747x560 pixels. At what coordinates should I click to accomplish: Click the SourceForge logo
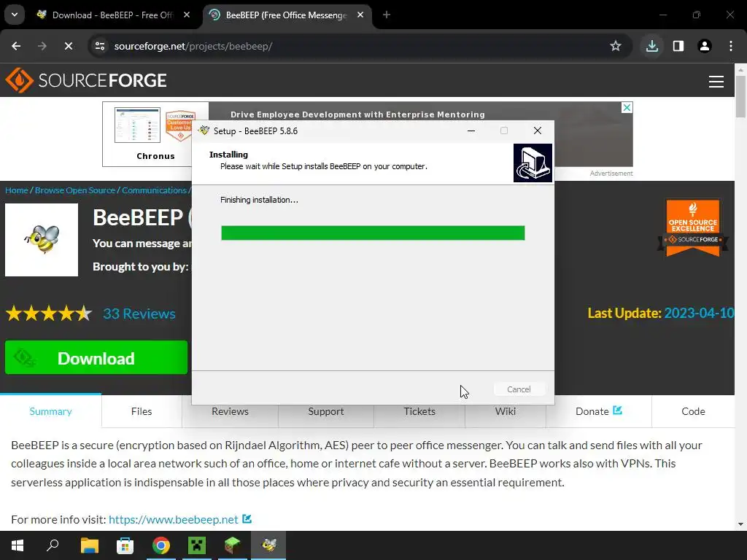pos(86,80)
